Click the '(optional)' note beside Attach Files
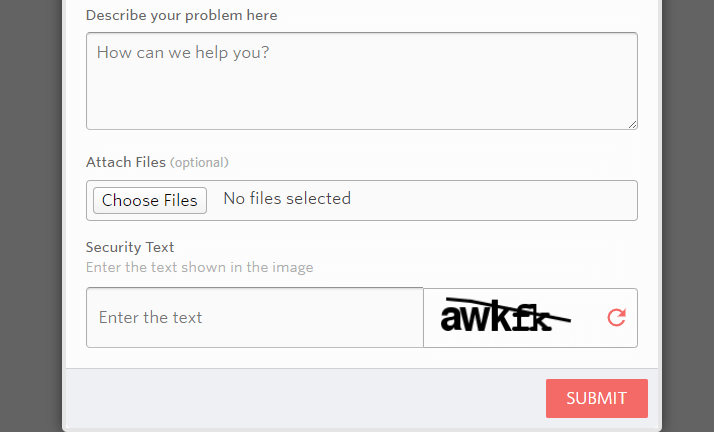The height and width of the screenshot is (432, 714). (199, 163)
